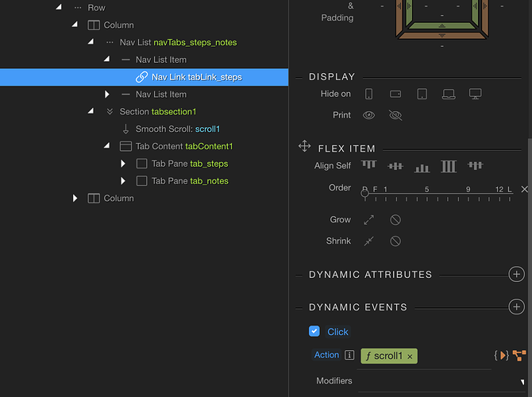Screen dimensions: 532x397
Task: Set Align Self to baseline
Action: (x=476, y=165)
